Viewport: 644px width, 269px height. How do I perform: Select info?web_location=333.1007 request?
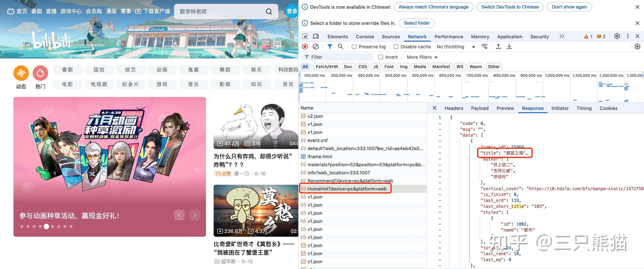pyautogui.click(x=363, y=172)
